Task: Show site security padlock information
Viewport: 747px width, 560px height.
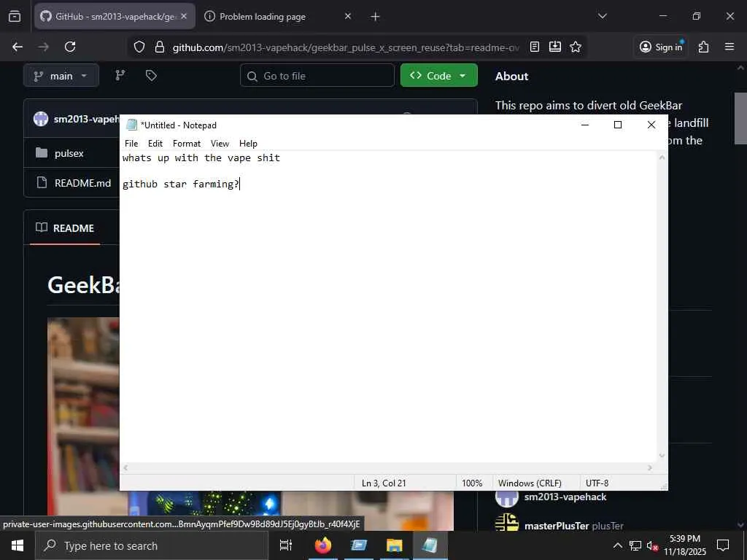Action: click(x=160, y=47)
